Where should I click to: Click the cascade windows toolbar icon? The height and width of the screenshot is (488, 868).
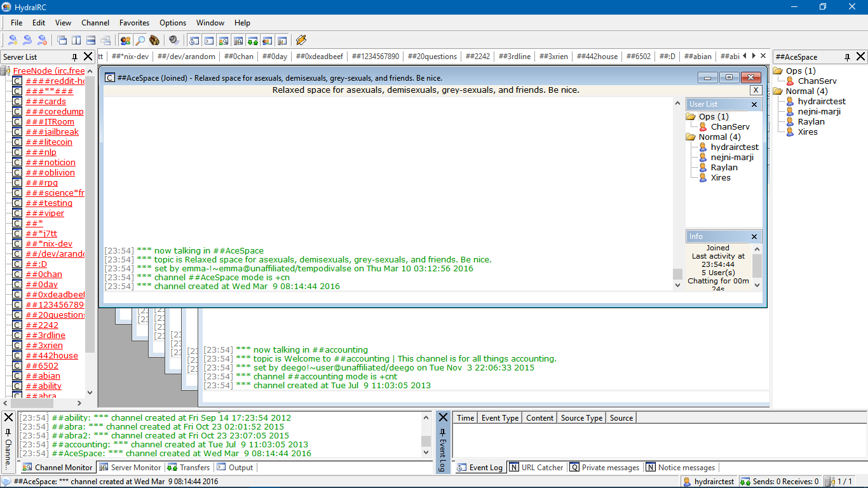[62, 40]
